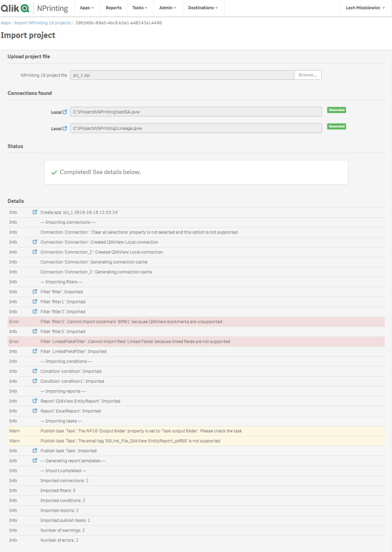Navigate to Apps breadcrumb link
Viewport: 392px width, 552px height.
pos(5,23)
